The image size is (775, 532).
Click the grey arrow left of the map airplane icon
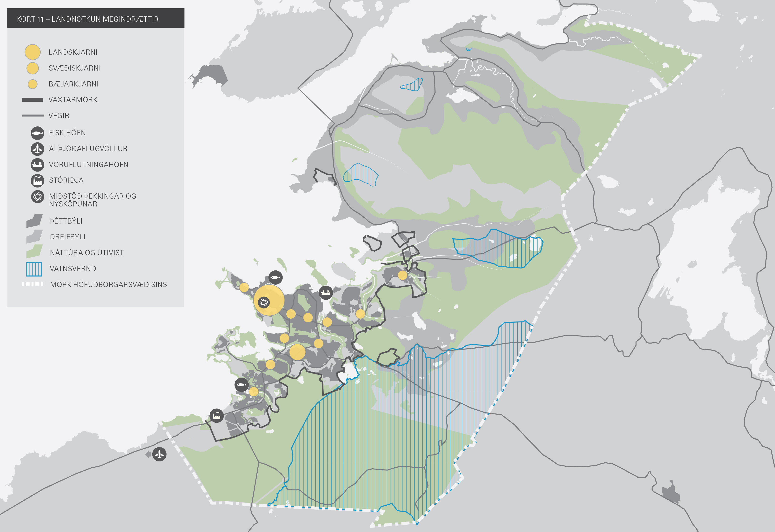tap(148, 454)
